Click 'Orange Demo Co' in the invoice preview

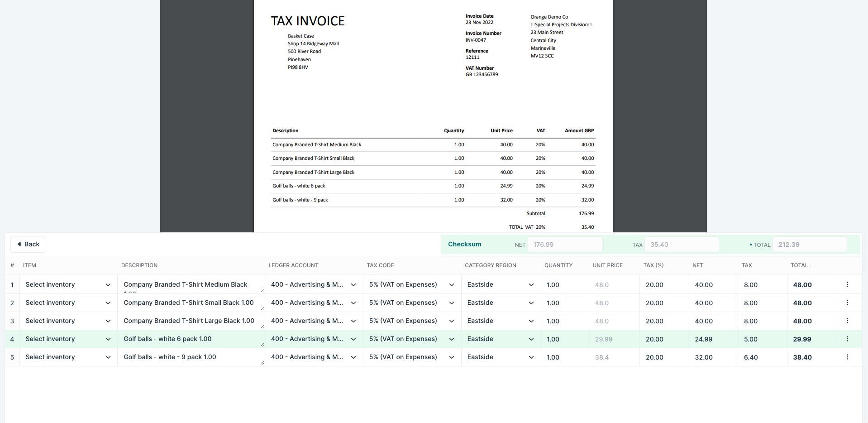tap(549, 17)
